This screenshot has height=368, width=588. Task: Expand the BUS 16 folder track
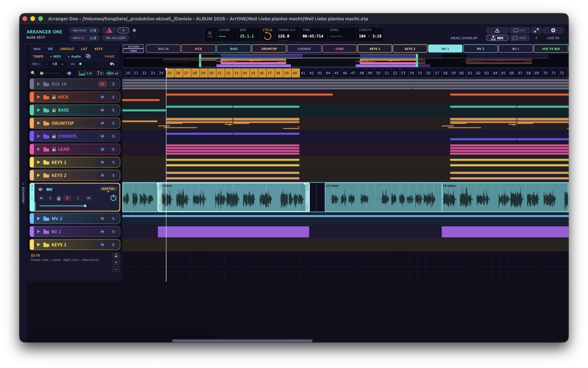pyautogui.click(x=39, y=84)
